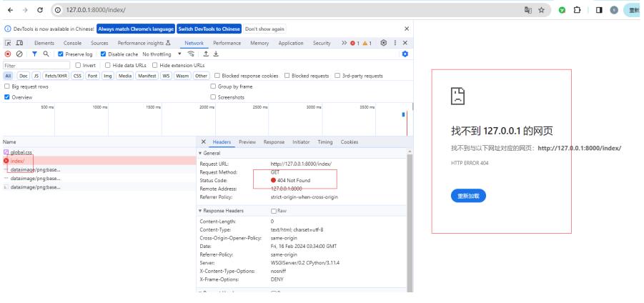Check Big request rows
The height and width of the screenshot is (303, 644).
tap(7, 86)
